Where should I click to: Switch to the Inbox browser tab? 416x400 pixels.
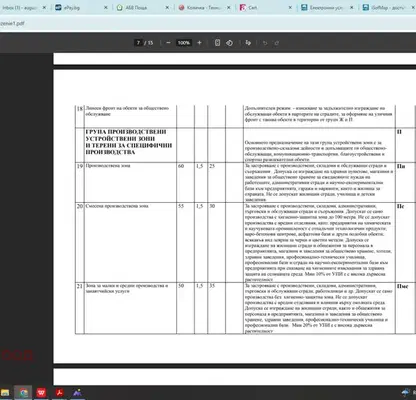click(x=21, y=7)
